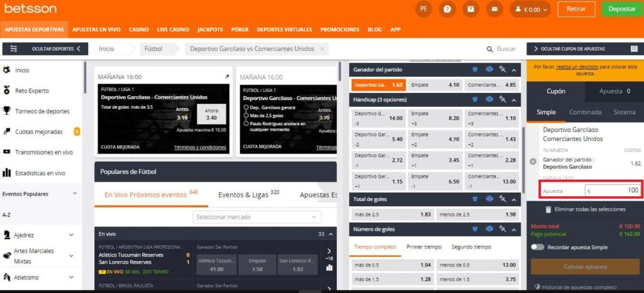Click the realiza un depósito link

pos(577,67)
